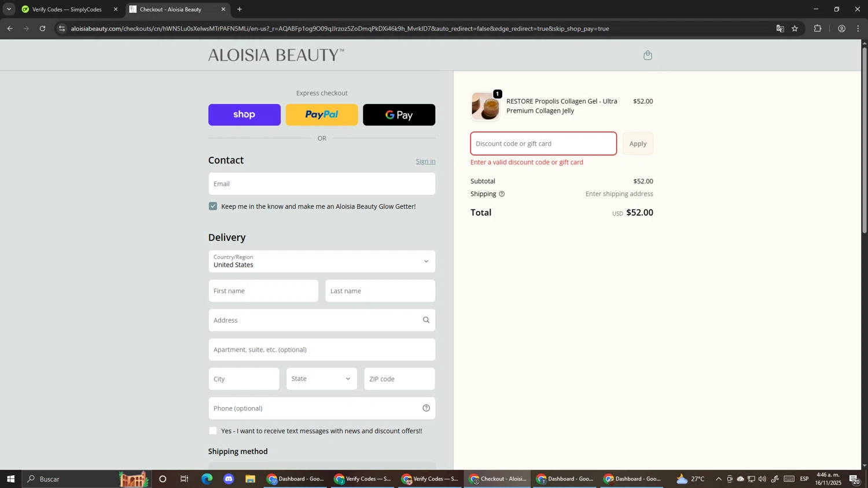Click the checkout URL in address bar
Viewport: 868px width, 488px height.
click(340, 28)
